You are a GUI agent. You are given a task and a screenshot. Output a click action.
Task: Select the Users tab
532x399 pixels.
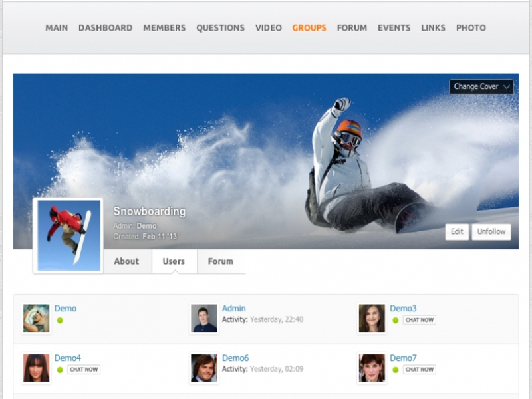tap(174, 261)
